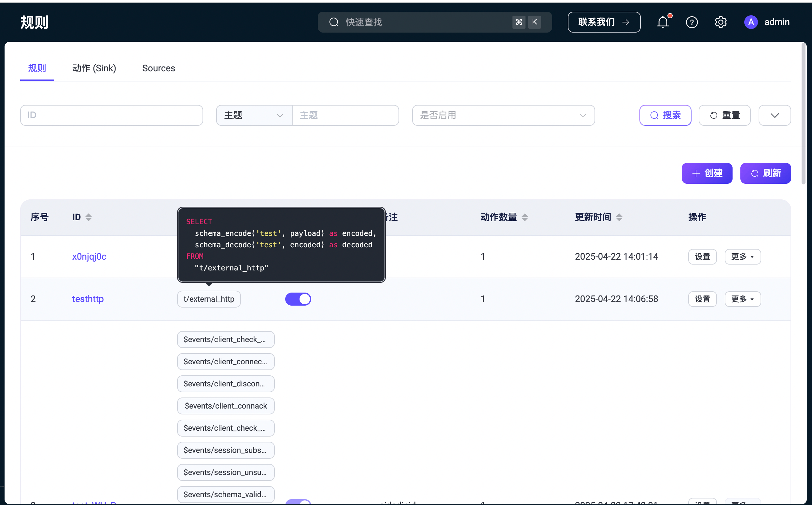Viewport: 812px width, 505px height.
Task: Sort by ID column arrows
Action: [89, 217]
